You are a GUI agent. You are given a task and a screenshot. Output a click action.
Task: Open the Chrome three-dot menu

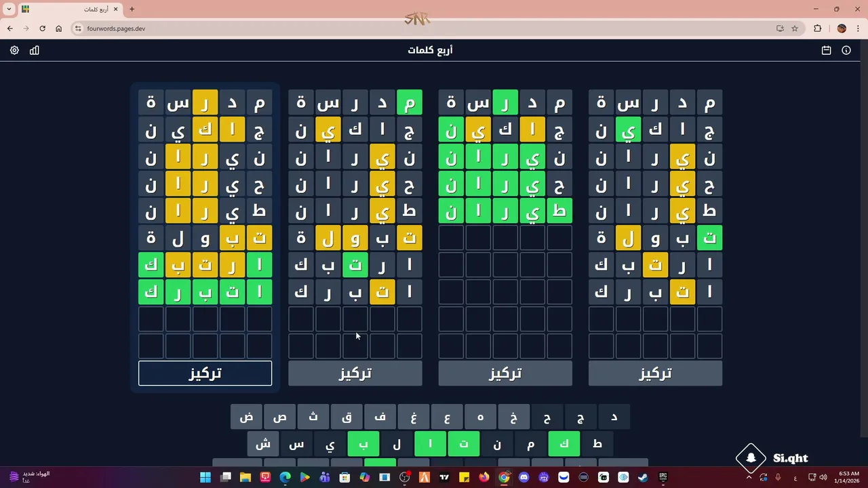click(859, 28)
